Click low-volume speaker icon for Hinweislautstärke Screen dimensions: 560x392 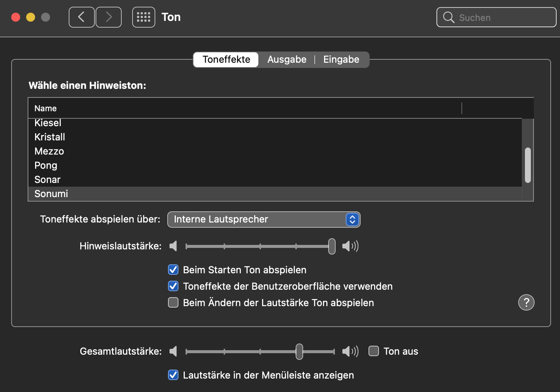[173, 246]
